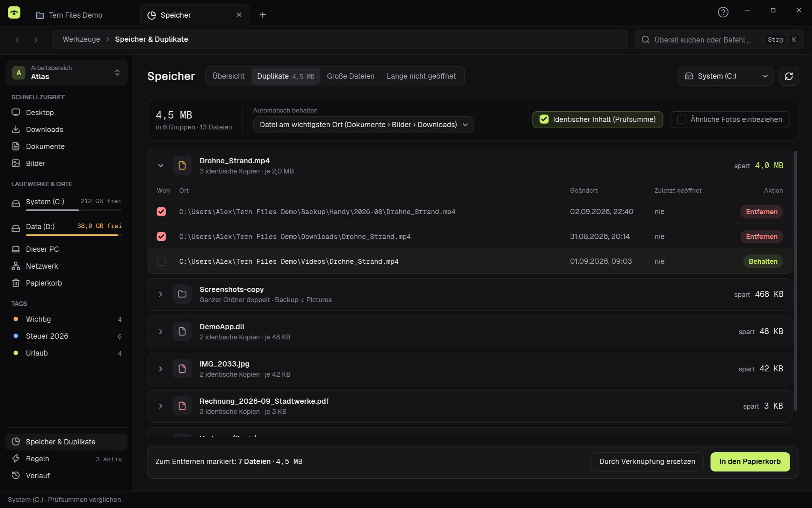Click the search everywhere field
Viewport: 812px width, 508px height.
(x=719, y=40)
